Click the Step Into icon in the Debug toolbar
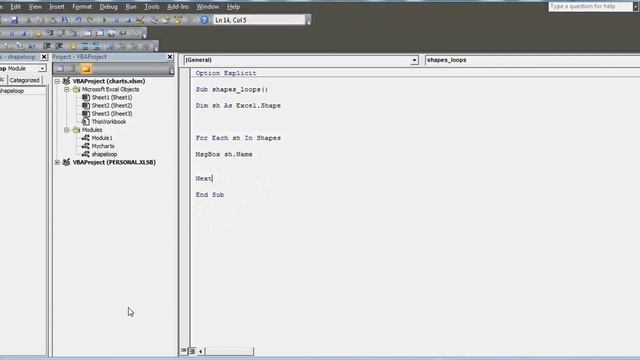The height and width of the screenshot is (360, 640). [x=50, y=33]
